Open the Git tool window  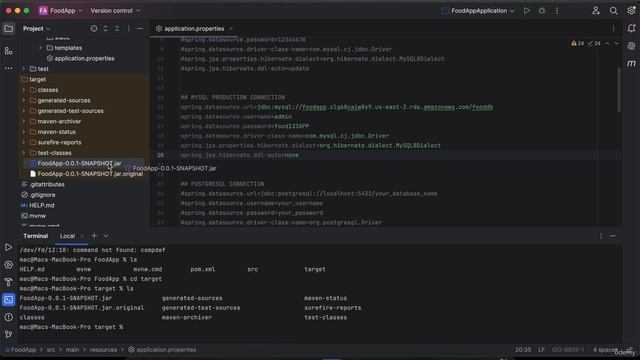point(8,334)
